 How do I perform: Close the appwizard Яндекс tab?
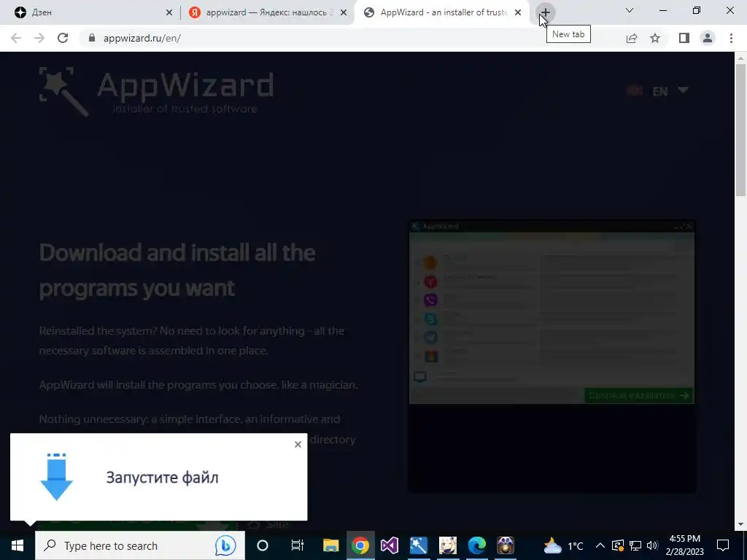pyautogui.click(x=344, y=12)
